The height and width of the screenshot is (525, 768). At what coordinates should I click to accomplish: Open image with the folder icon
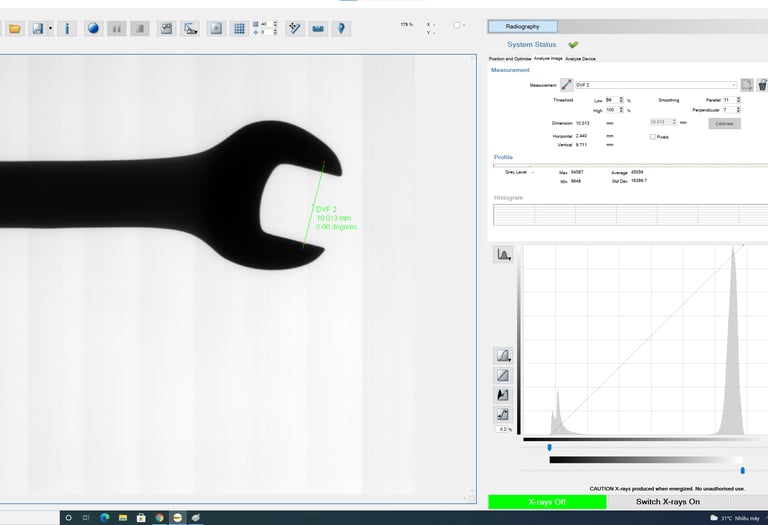coord(15,29)
